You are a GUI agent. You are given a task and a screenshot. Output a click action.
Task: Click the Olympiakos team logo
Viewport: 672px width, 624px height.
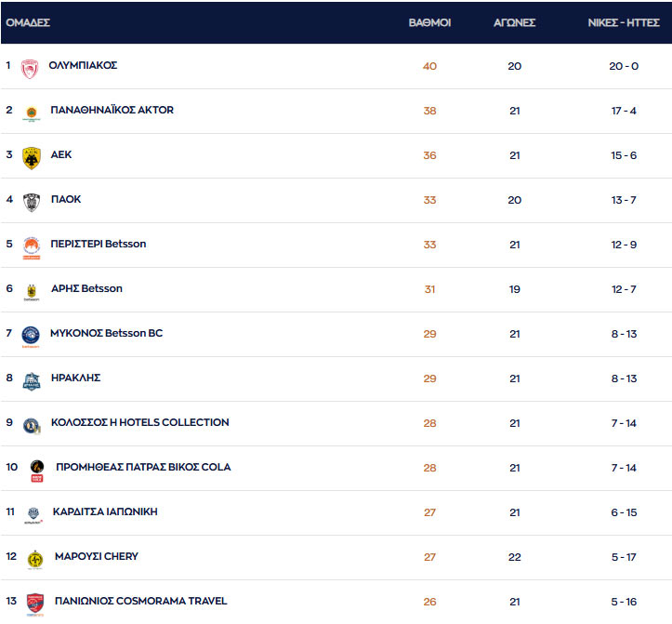[x=31, y=67]
